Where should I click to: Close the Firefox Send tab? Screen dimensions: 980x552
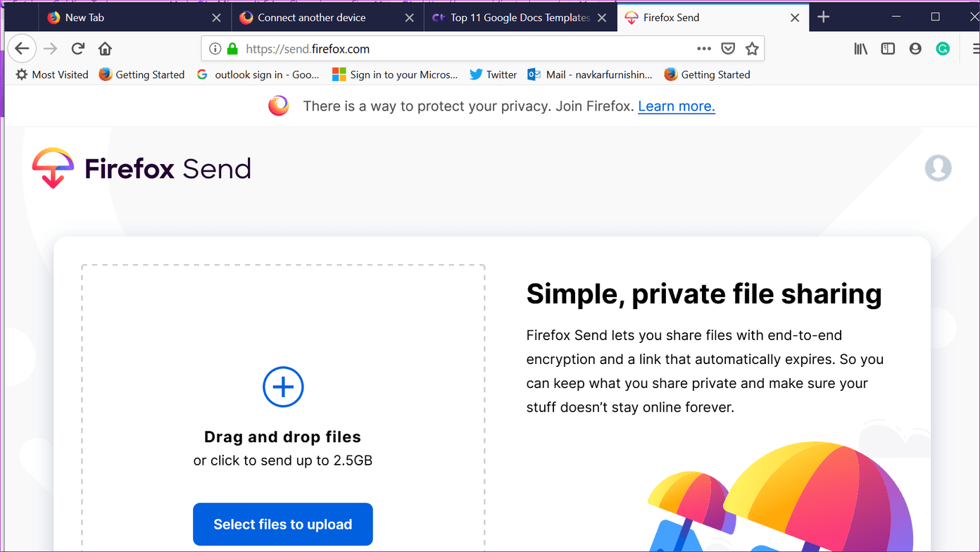795,18
